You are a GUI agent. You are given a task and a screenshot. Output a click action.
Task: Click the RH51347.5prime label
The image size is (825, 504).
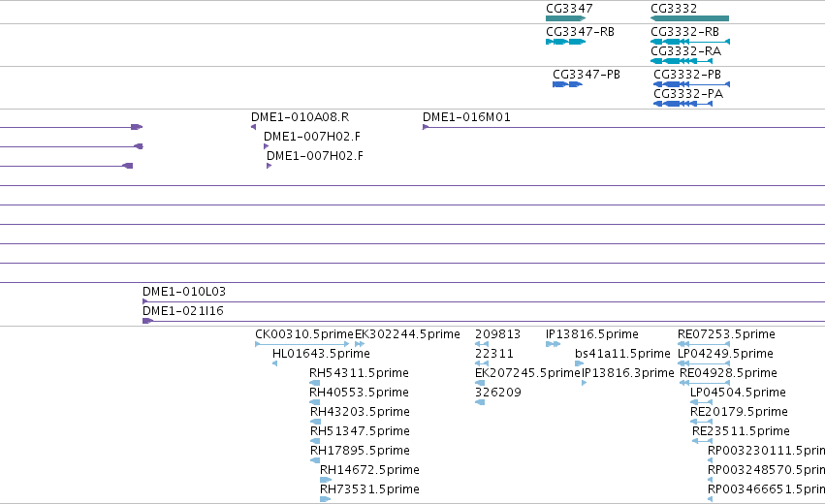pyautogui.click(x=360, y=431)
